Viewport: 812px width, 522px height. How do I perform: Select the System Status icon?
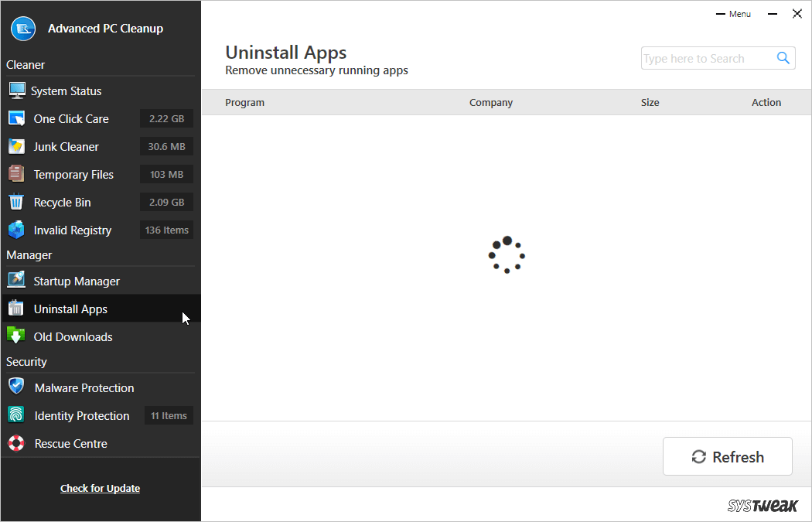16,90
